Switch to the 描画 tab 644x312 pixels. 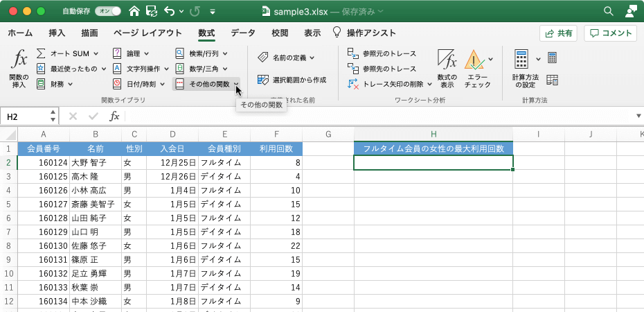(89, 33)
